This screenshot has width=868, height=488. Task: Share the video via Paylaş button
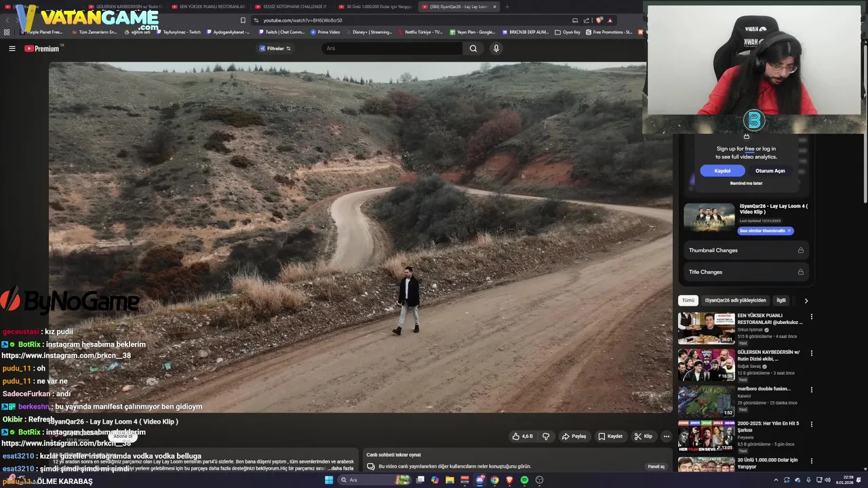(574, 436)
